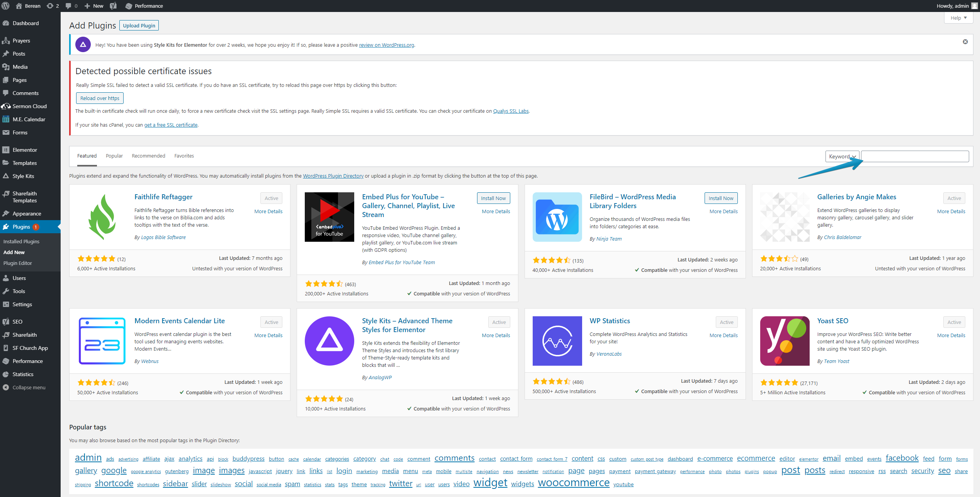Click get a free SSL certificate link
The image size is (980, 497).
[x=171, y=125]
